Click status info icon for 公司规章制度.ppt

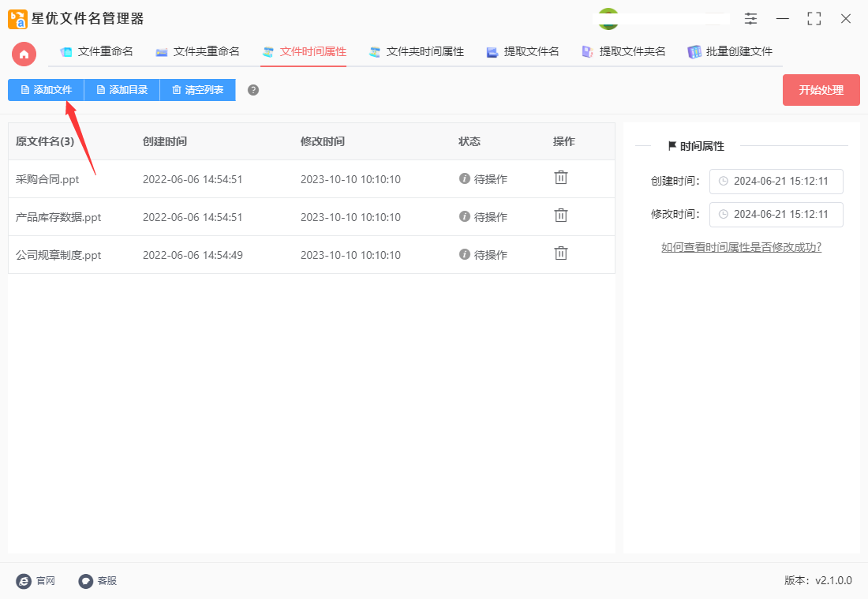click(465, 254)
